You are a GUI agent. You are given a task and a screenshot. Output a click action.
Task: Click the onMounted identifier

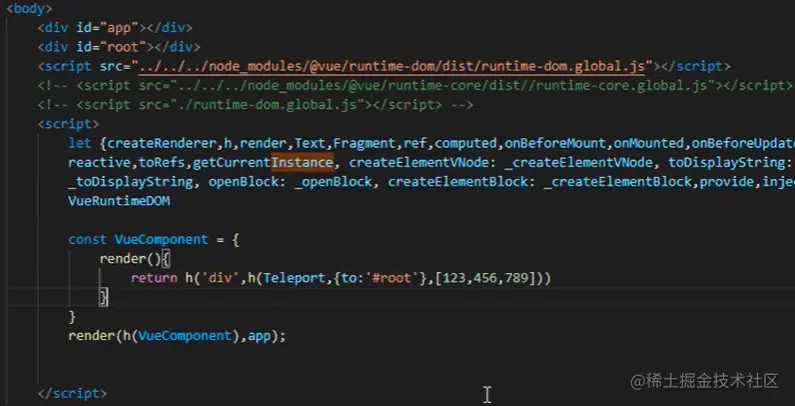(648, 143)
